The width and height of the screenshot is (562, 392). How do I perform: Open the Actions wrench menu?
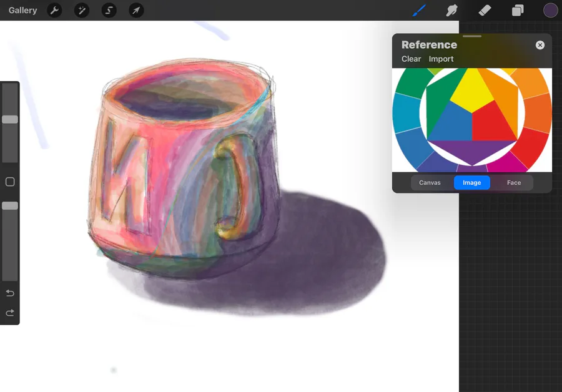[x=54, y=11]
